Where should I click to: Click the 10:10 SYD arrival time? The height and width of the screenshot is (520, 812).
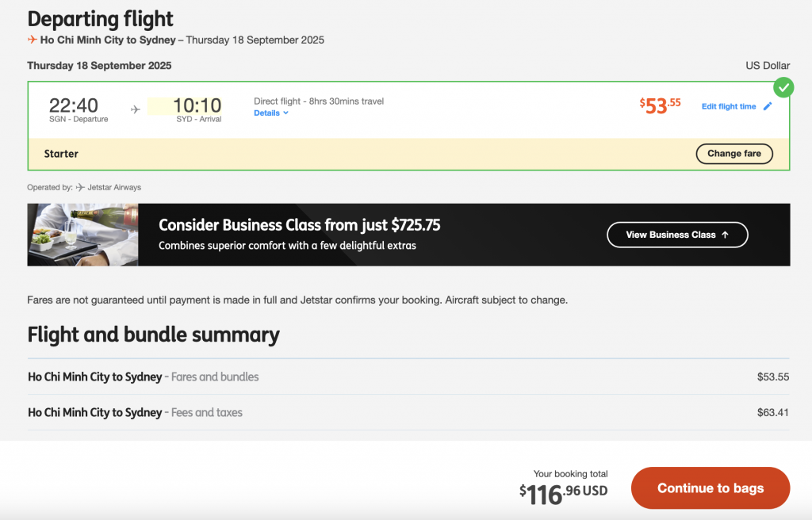(x=197, y=105)
